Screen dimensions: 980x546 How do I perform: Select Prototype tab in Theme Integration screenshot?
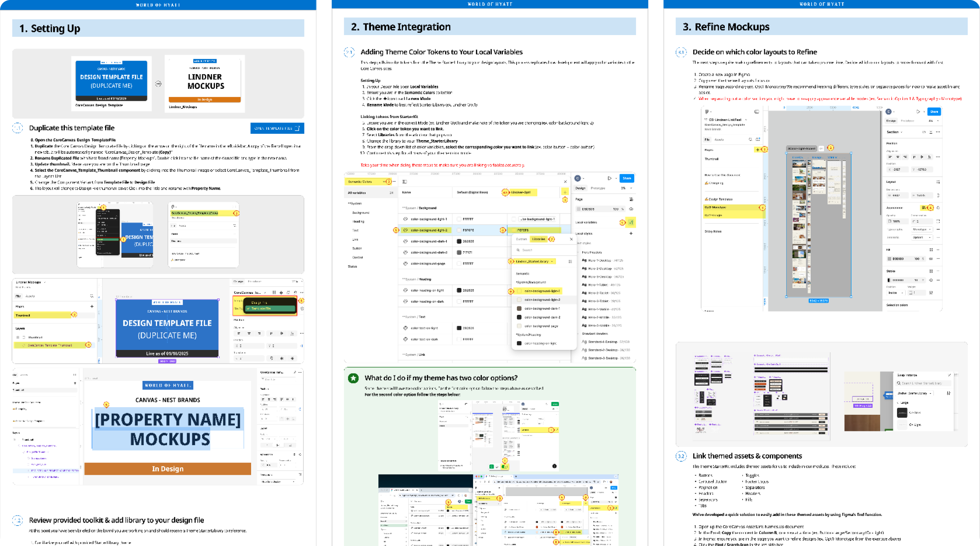pyautogui.click(x=598, y=188)
